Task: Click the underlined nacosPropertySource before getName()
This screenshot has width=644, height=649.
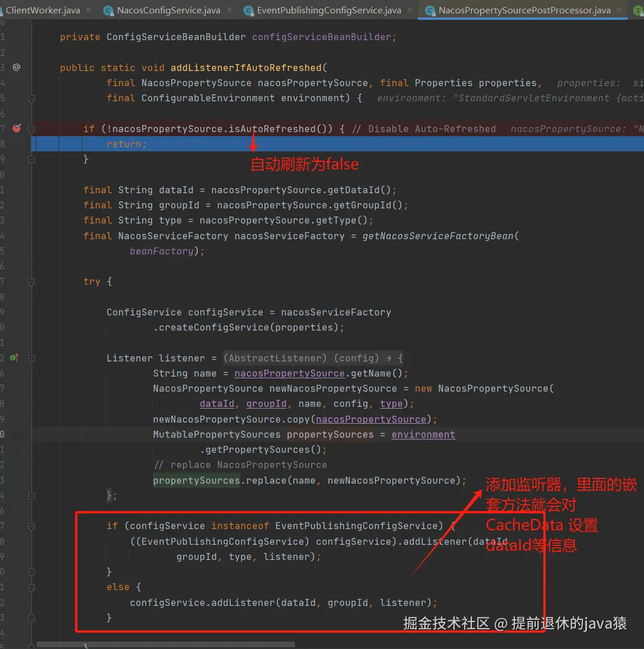Action: click(x=289, y=373)
